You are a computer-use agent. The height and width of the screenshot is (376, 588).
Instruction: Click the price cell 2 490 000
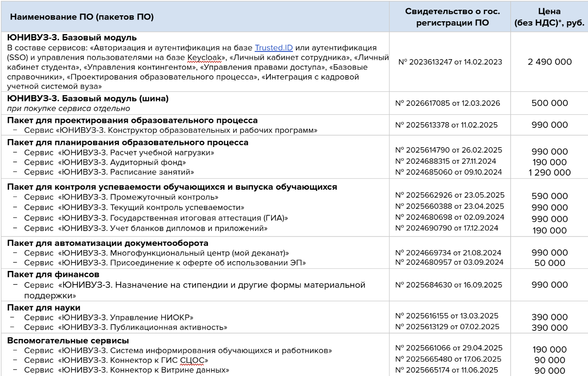click(549, 62)
